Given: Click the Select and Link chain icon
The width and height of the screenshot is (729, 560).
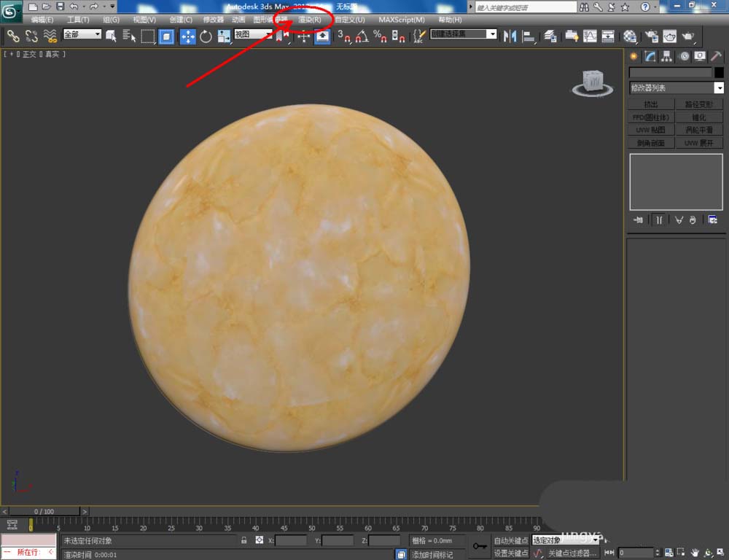Looking at the screenshot, I should point(13,36).
